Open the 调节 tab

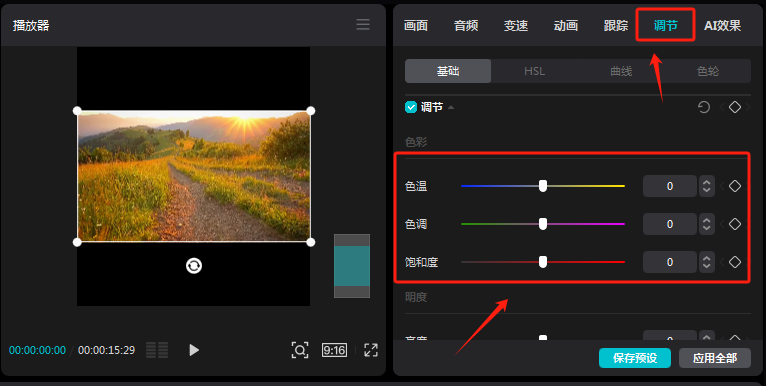pos(665,25)
